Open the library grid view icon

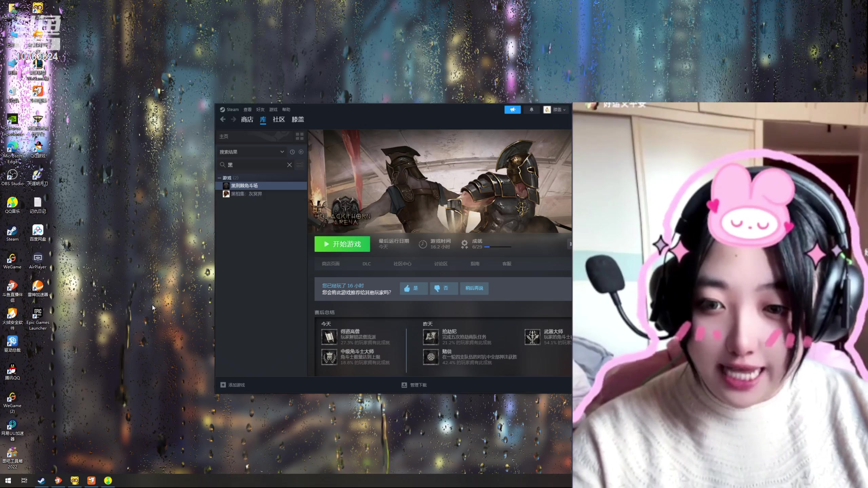click(299, 136)
